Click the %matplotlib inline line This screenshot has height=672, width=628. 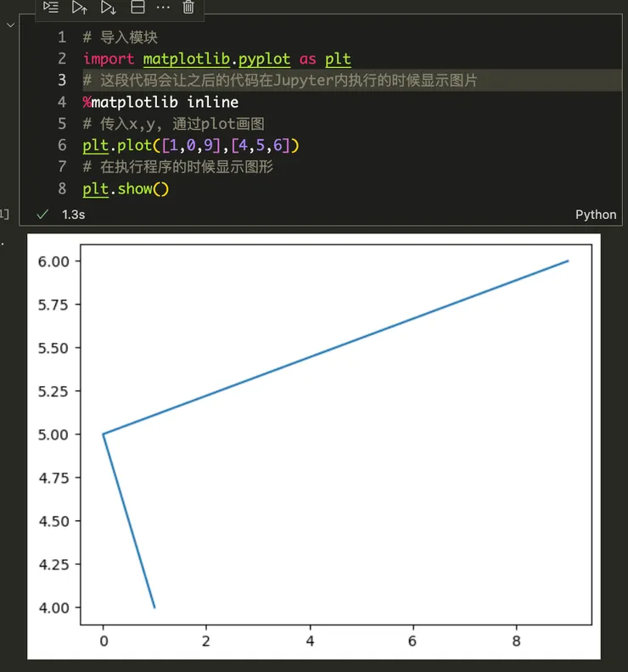(160, 103)
